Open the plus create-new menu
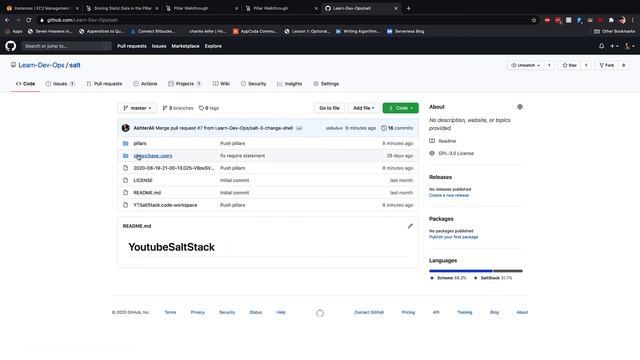640x360 pixels. [x=614, y=46]
